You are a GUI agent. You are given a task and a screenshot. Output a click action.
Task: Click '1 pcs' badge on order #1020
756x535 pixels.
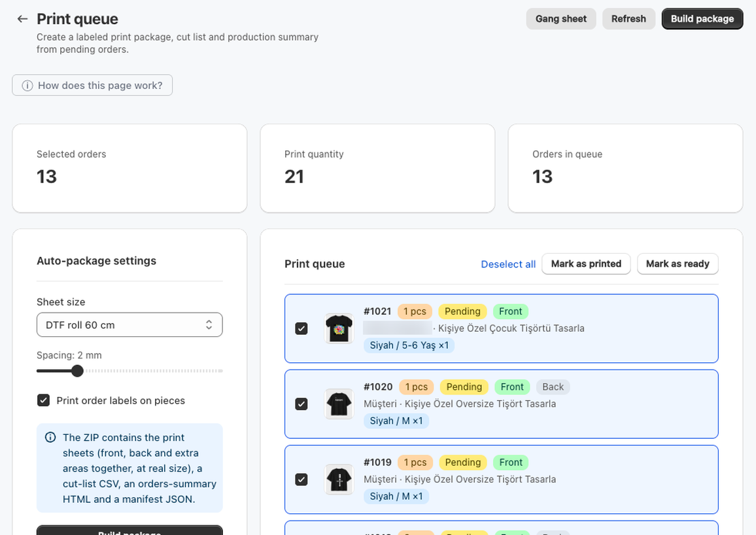[417, 387]
